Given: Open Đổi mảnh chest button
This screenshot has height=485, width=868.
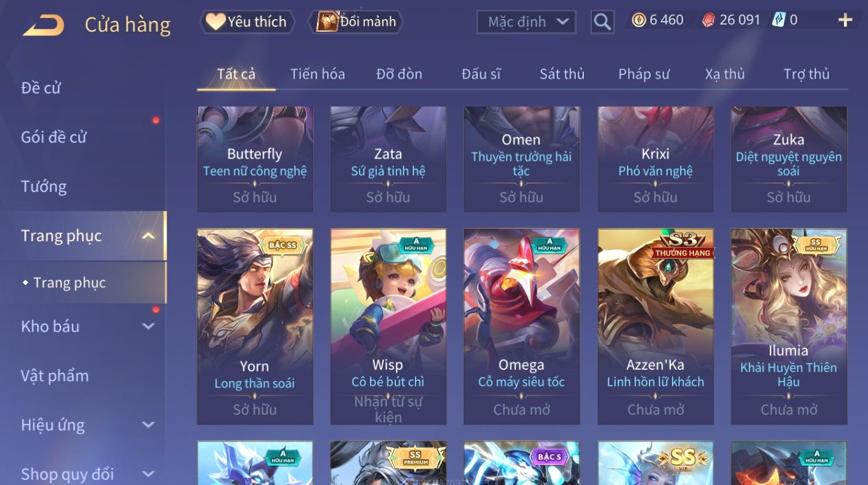Looking at the screenshot, I should click(356, 22).
